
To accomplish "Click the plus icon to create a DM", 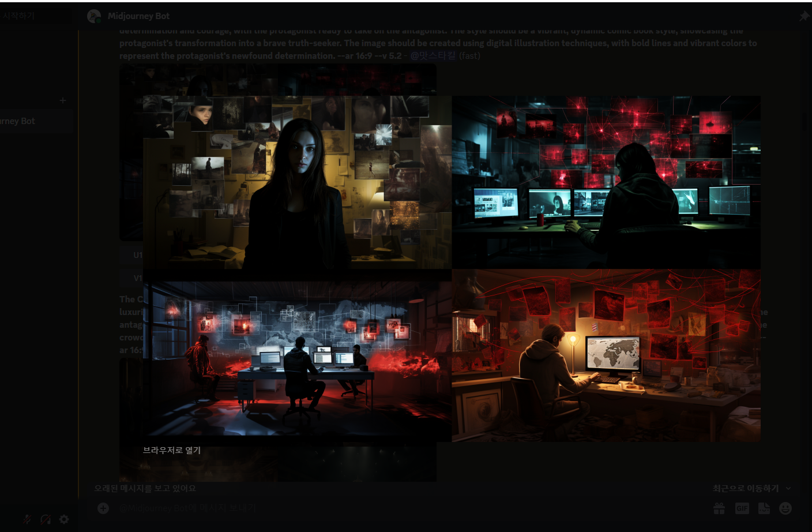I will [63, 100].
